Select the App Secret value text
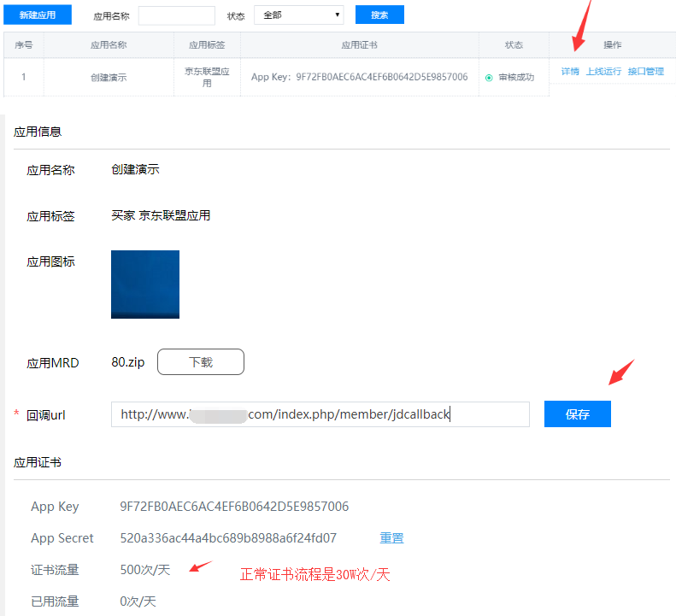The image size is (676, 616). 228,538
